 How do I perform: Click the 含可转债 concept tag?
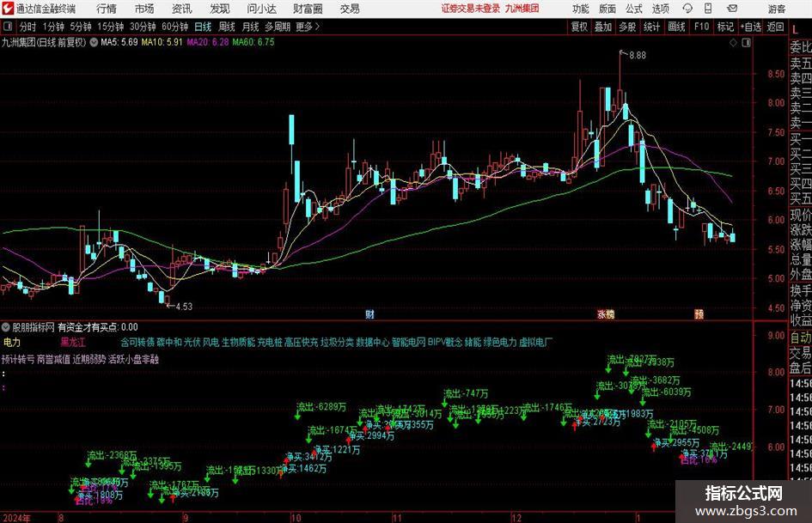tap(137, 343)
